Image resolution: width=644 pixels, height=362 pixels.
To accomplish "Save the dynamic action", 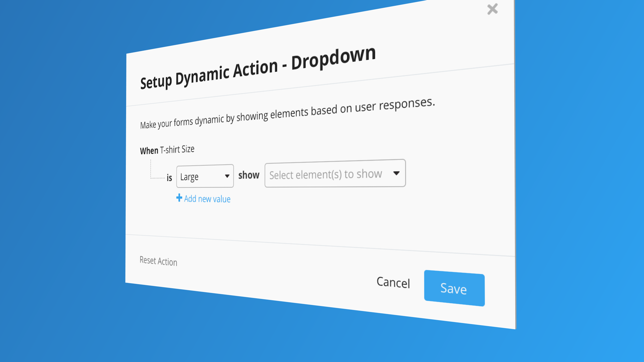I will (454, 288).
